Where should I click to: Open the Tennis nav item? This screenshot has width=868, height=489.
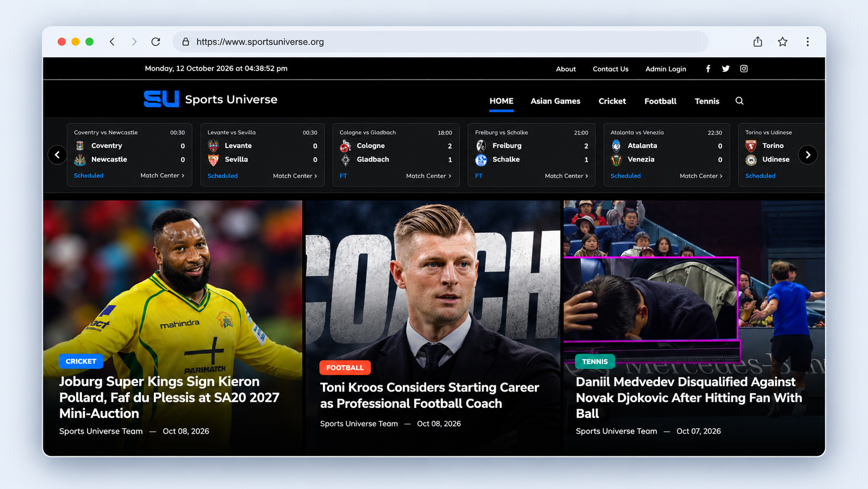tap(707, 101)
